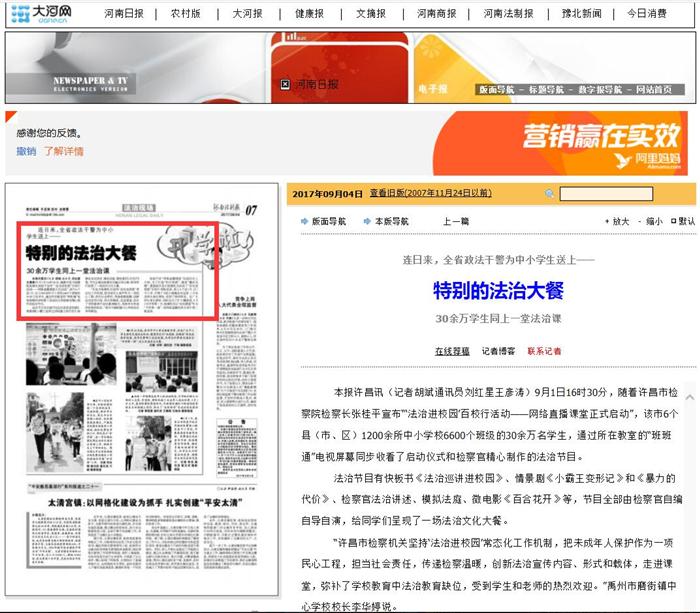Open the 版面导航 text link under the date

tap(329, 221)
